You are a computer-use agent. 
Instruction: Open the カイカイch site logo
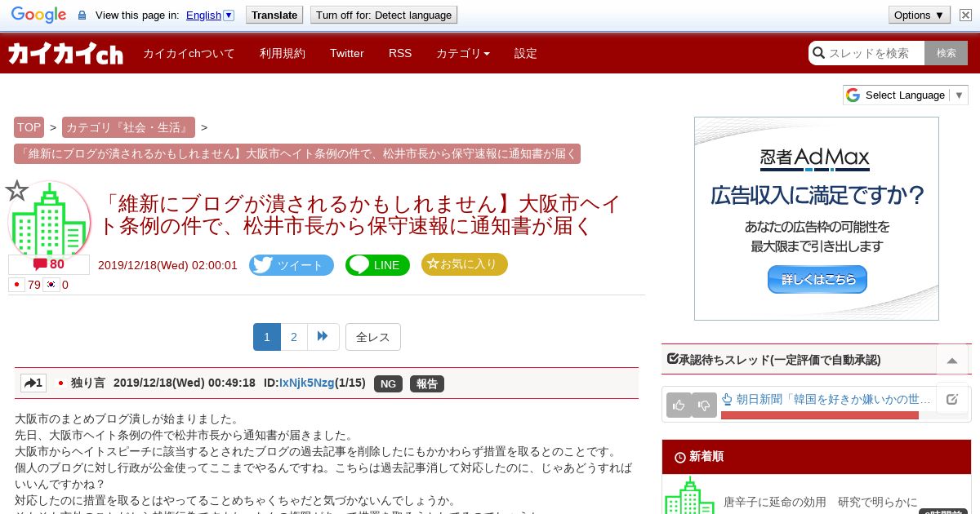tap(65, 54)
